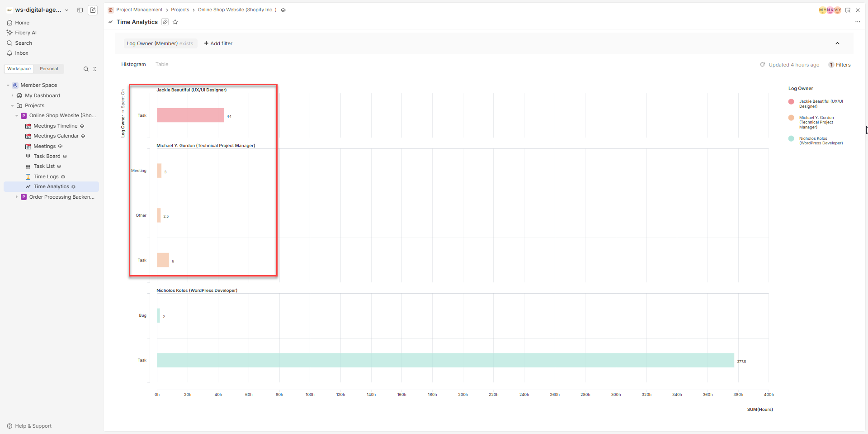
Task: Open Online Shop Website (Shopify Inc.) breadcrumb
Action: (237, 10)
